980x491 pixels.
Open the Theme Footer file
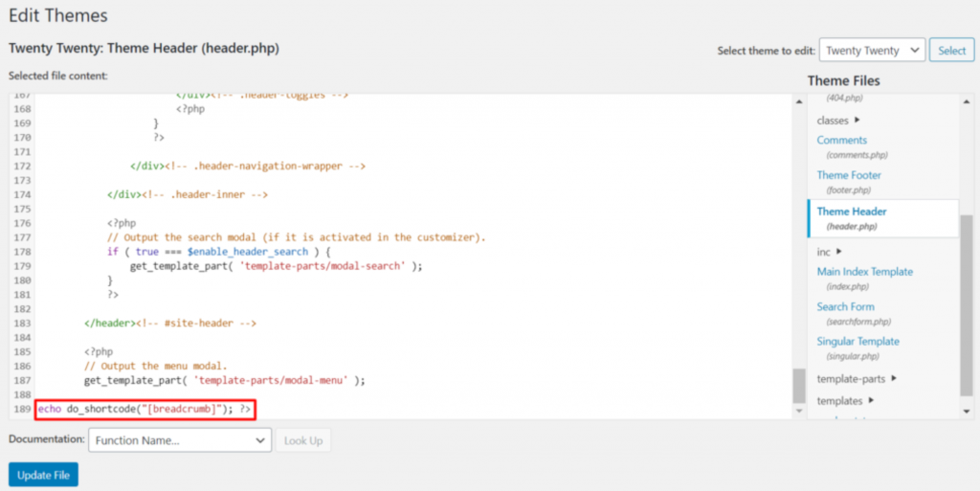849,175
